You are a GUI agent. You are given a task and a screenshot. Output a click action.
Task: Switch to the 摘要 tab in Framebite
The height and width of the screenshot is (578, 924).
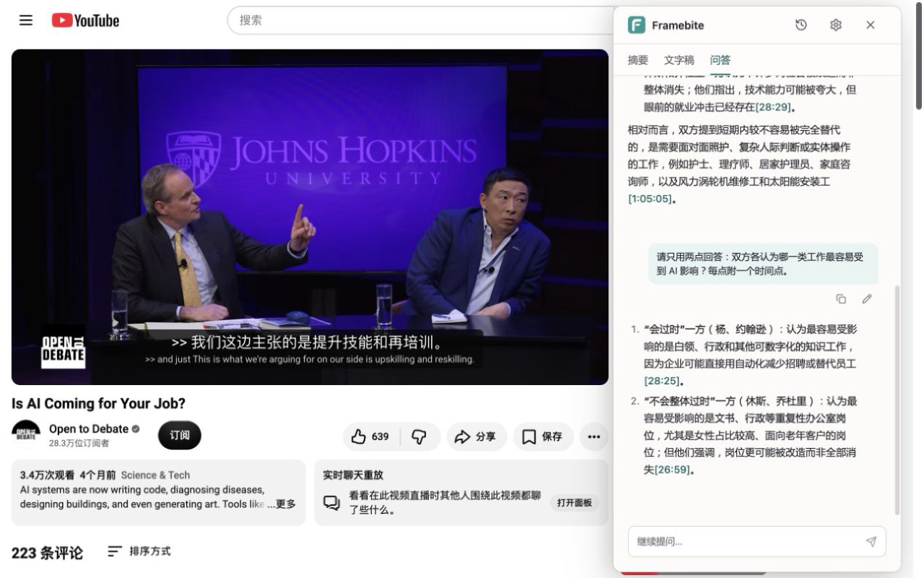638,60
